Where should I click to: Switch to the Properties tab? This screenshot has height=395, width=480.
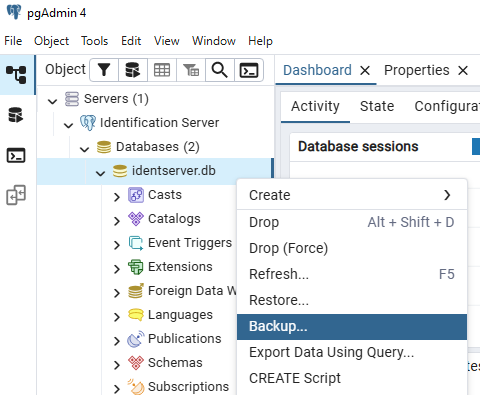pos(417,70)
